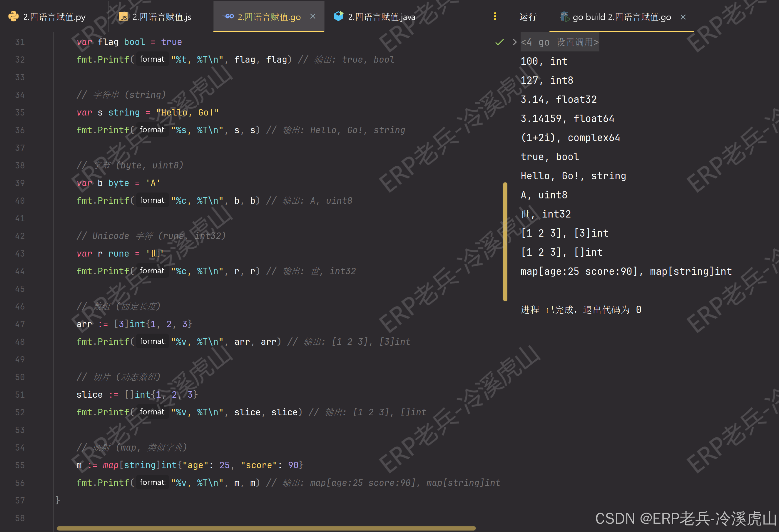Click the JS file icon on js tab

(123, 17)
